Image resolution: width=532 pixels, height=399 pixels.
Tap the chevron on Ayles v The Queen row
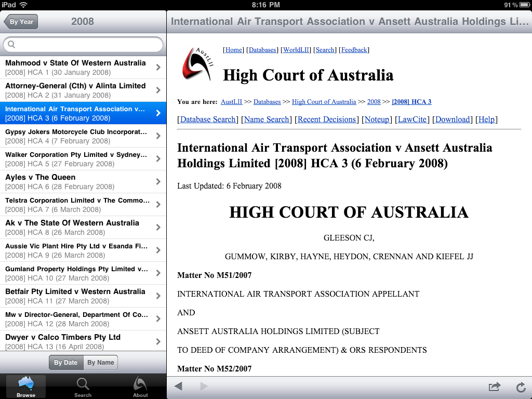158,182
